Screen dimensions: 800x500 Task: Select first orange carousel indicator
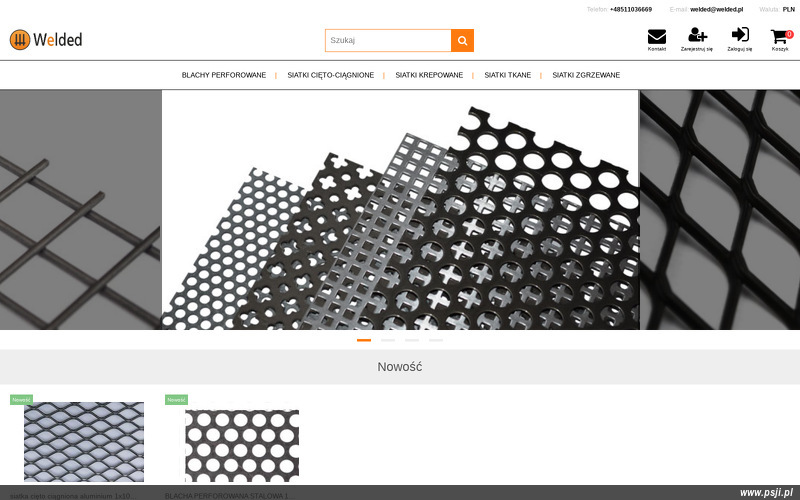click(x=364, y=340)
